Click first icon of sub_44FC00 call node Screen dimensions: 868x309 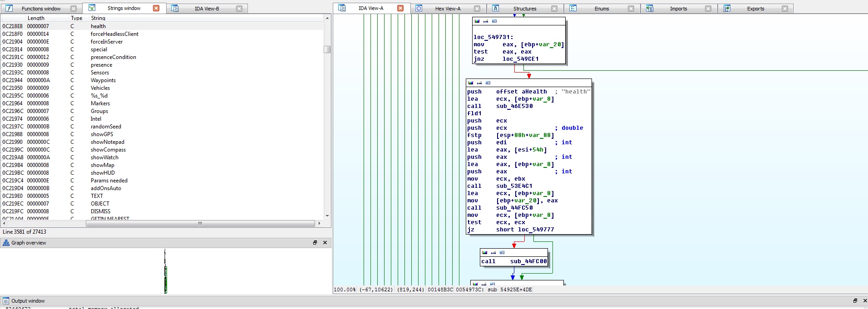pos(485,253)
